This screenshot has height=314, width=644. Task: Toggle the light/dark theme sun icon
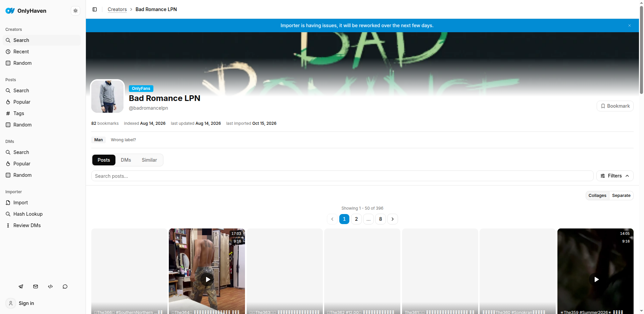click(76, 11)
